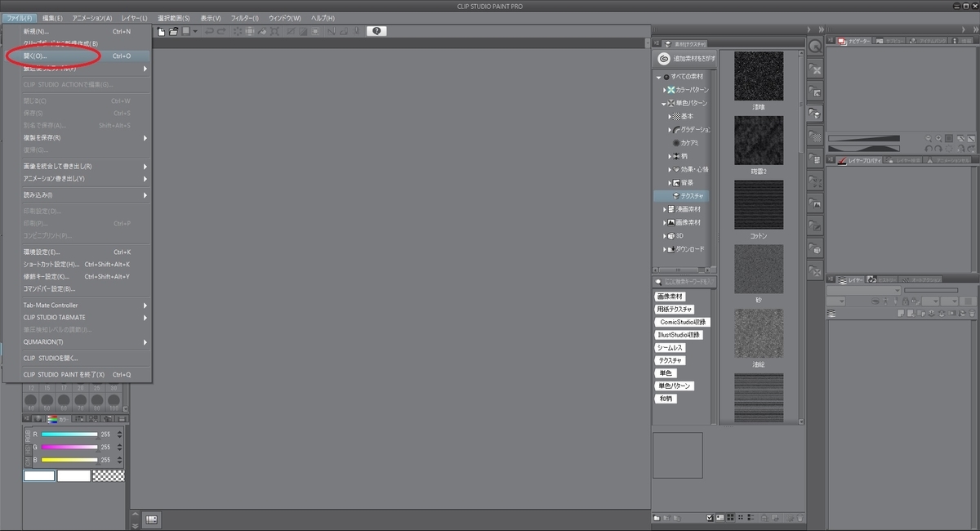Click the 単色パターン tag button
Image resolution: width=980 pixels, height=531 pixels.
(675, 386)
